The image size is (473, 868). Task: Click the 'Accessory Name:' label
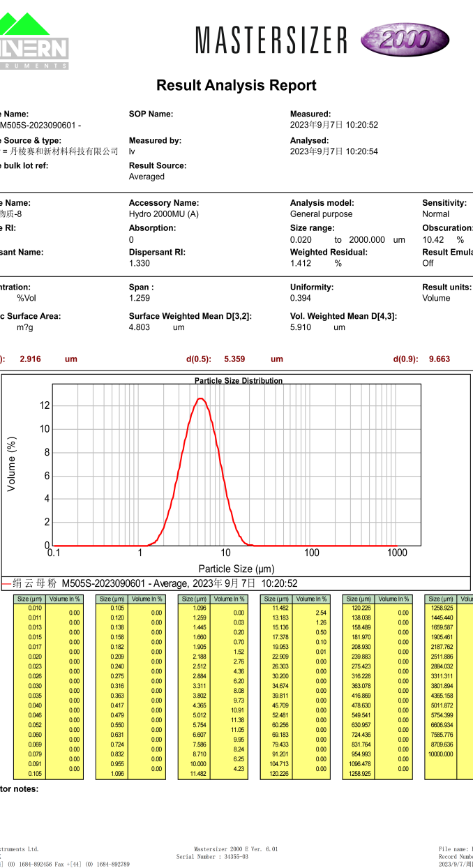(x=164, y=203)
